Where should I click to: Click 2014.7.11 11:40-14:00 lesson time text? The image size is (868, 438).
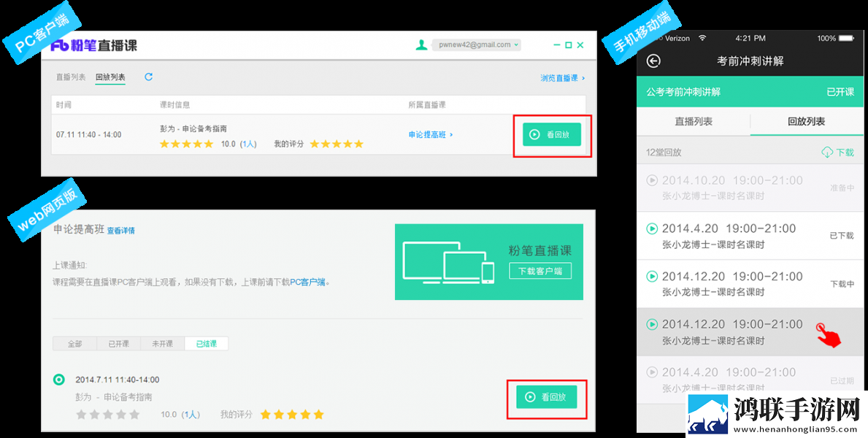[118, 380]
